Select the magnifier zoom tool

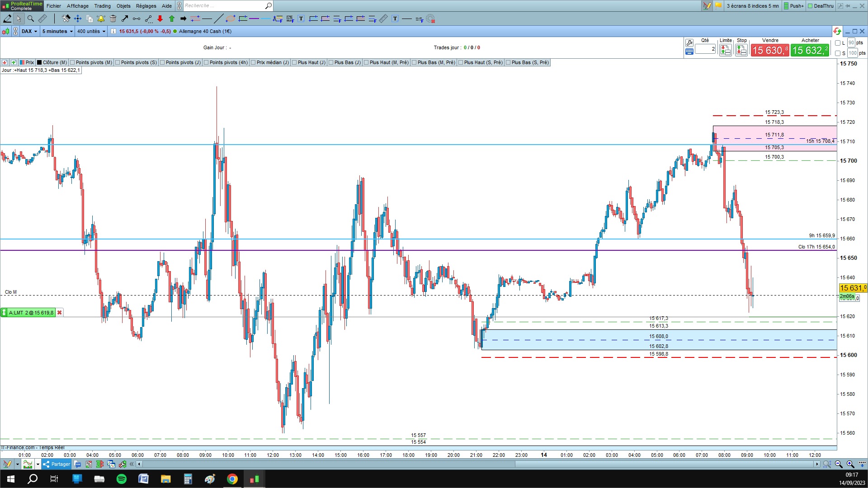(x=31, y=19)
